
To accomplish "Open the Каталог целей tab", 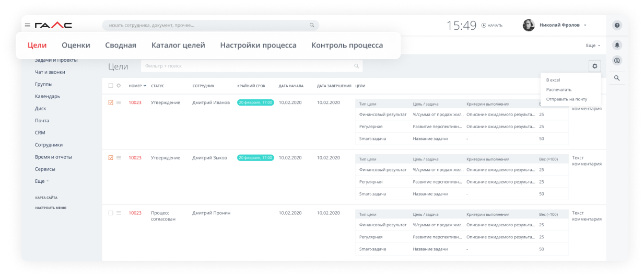I will (178, 45).
